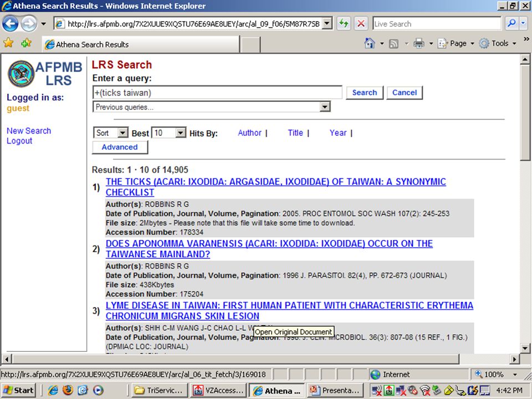The height and width of the screenshot is (399, 532).
Task: Click the Advanced button
Action: (120, 147)
